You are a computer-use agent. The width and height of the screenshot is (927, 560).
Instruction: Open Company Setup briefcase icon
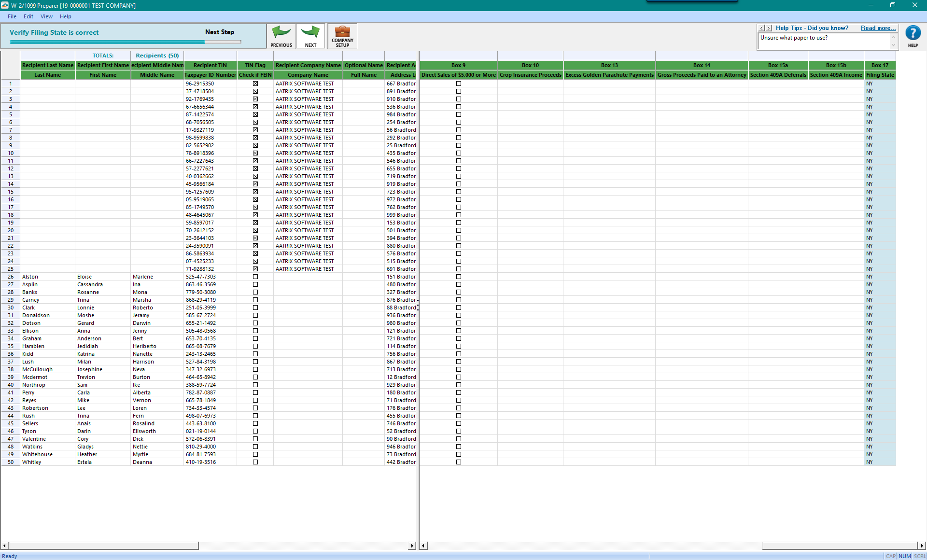[342, 36]
